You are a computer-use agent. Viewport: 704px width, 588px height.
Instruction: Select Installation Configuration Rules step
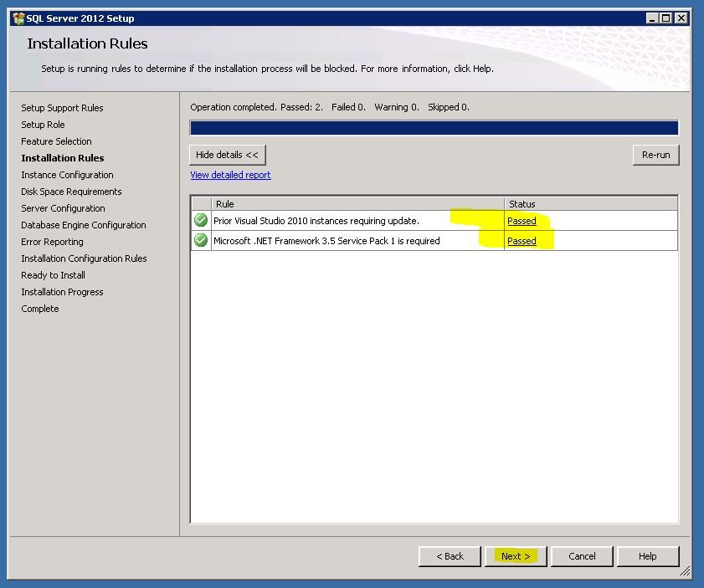84,258
